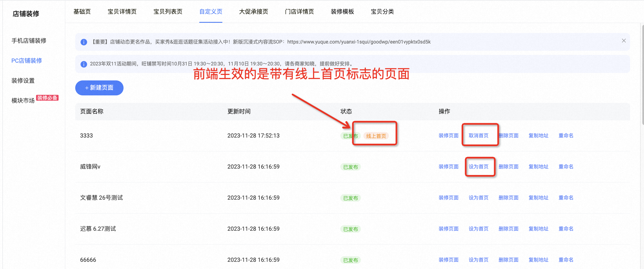Viewport: 644px width, 269px height.
Task: Click 删除页面 for 文睿慧 26号测试
Action: 509,198
